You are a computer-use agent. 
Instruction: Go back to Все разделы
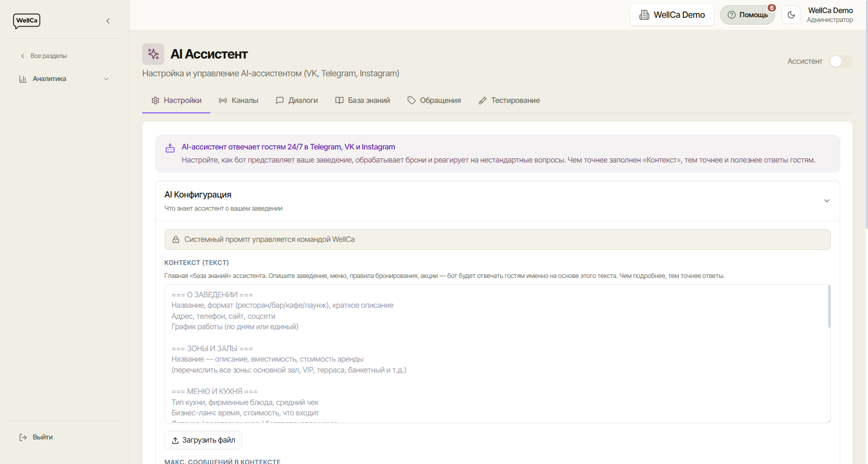coord(44,56)
